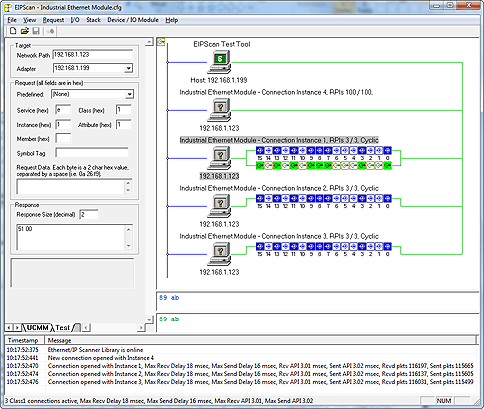The height and width of the screenshot is (409, 484).
Task: Open the File menu
Action: [x=12, y=20]
